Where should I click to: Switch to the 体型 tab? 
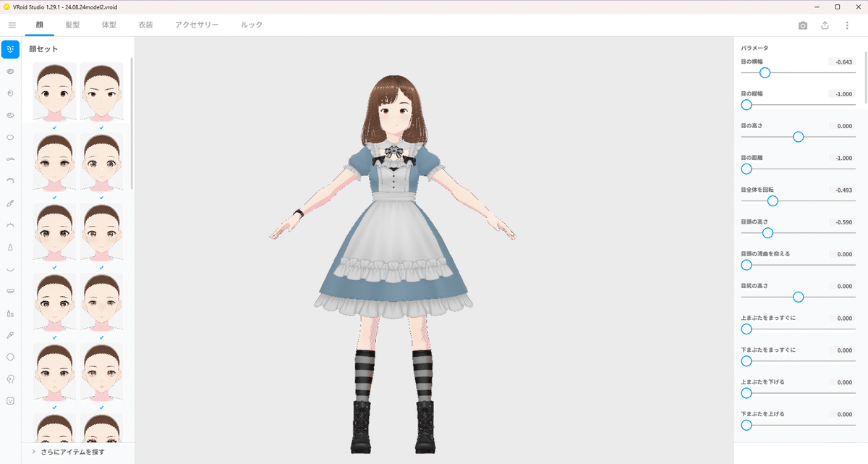(x=109, y=25)
